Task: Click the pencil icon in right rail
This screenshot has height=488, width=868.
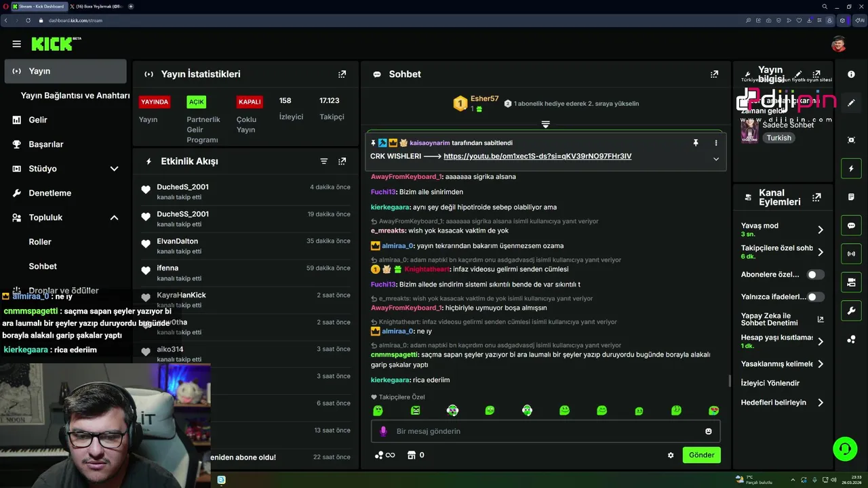Action: click(851, 103)
